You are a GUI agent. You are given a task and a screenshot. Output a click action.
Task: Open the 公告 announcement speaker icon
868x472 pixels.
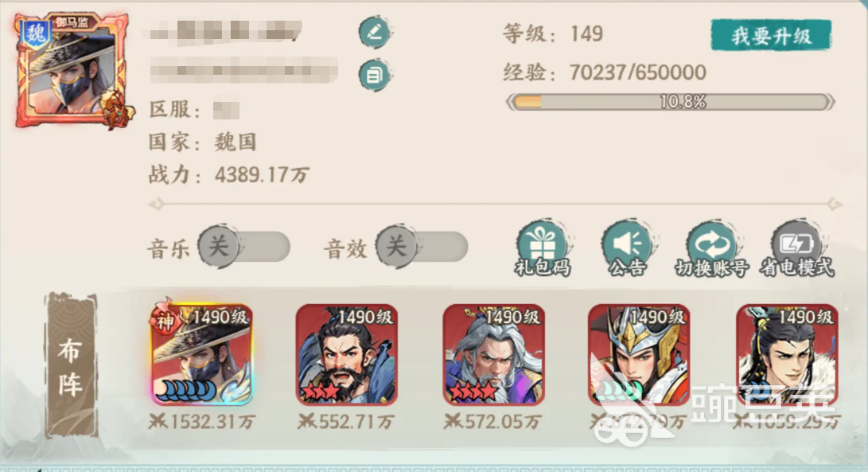click(627, 248)
